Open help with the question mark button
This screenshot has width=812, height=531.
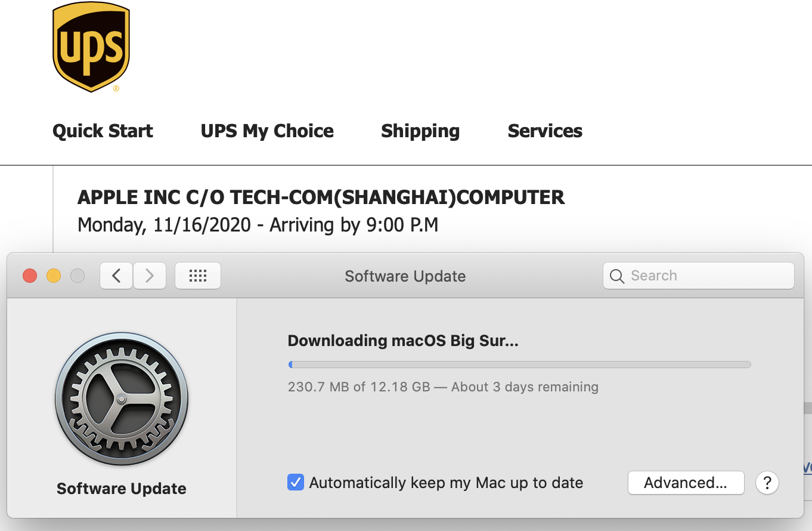(767, 483)
